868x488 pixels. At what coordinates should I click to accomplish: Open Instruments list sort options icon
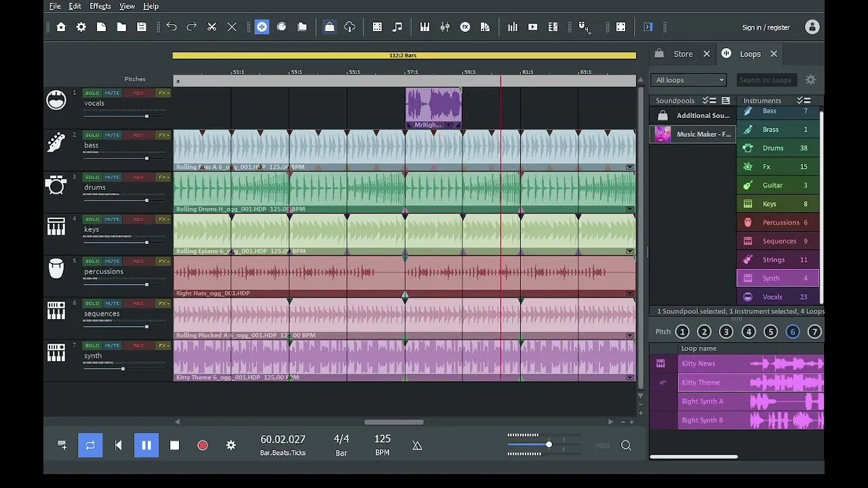tap(804, 100)
